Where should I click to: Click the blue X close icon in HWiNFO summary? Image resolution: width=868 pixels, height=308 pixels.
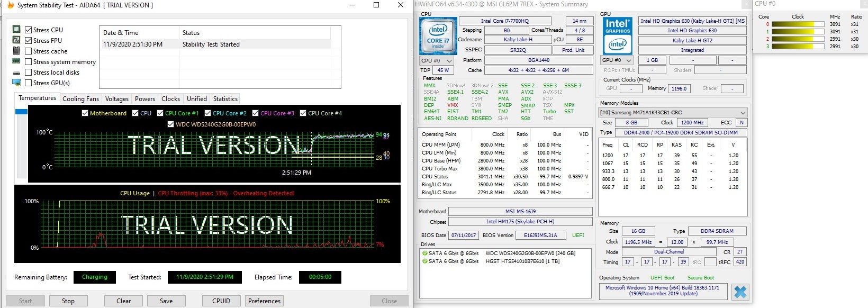pos(740,292)
